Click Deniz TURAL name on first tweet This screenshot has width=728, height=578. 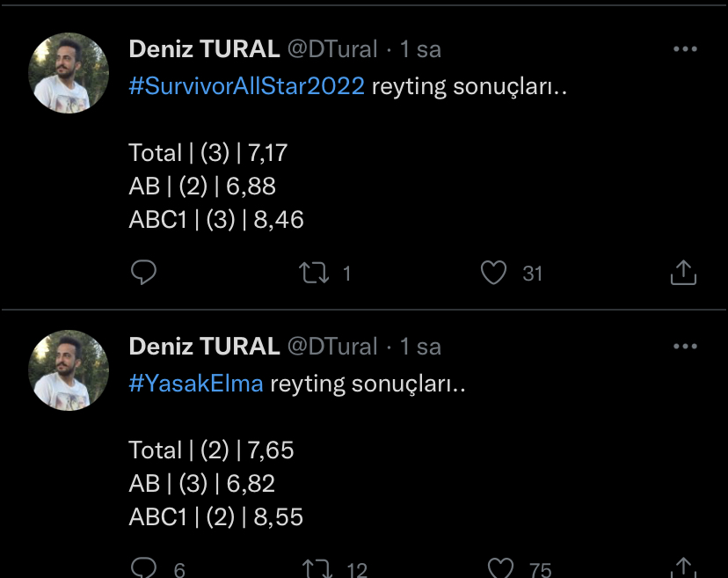click(x=204, y=49)
